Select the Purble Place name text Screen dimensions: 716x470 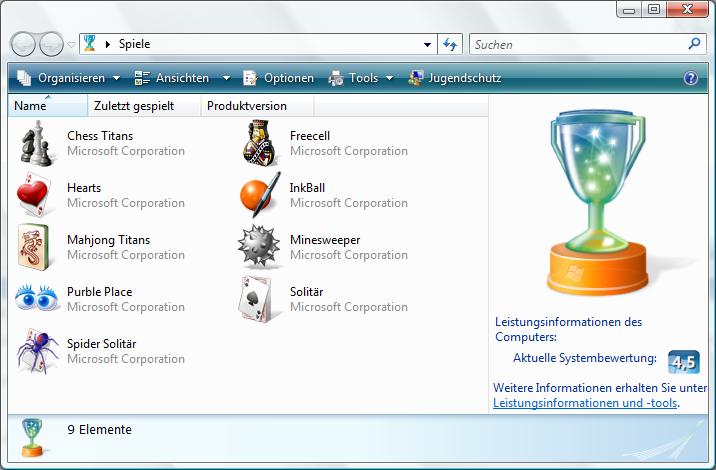(x=100, y=291)
